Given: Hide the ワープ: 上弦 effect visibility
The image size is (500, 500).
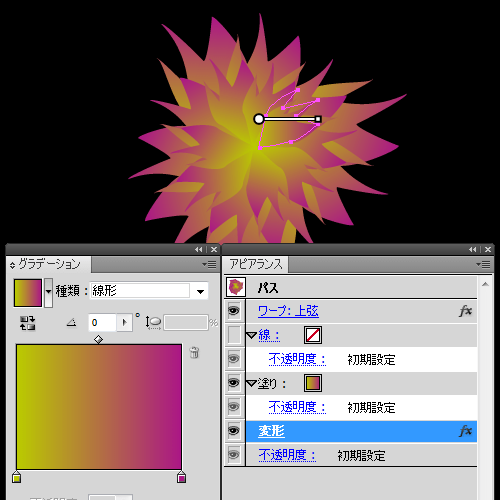Looking at the screenshot, I should point(234,311).
